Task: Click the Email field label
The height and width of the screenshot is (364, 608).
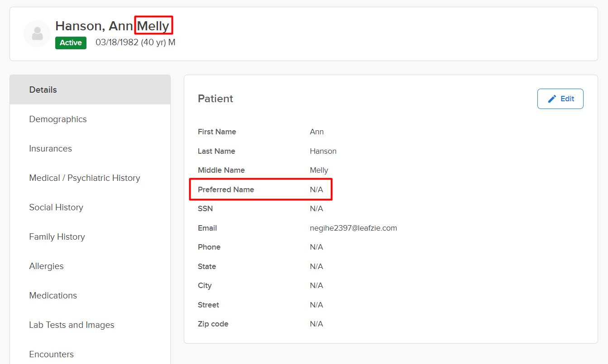Action: click(x=207, y=228)
